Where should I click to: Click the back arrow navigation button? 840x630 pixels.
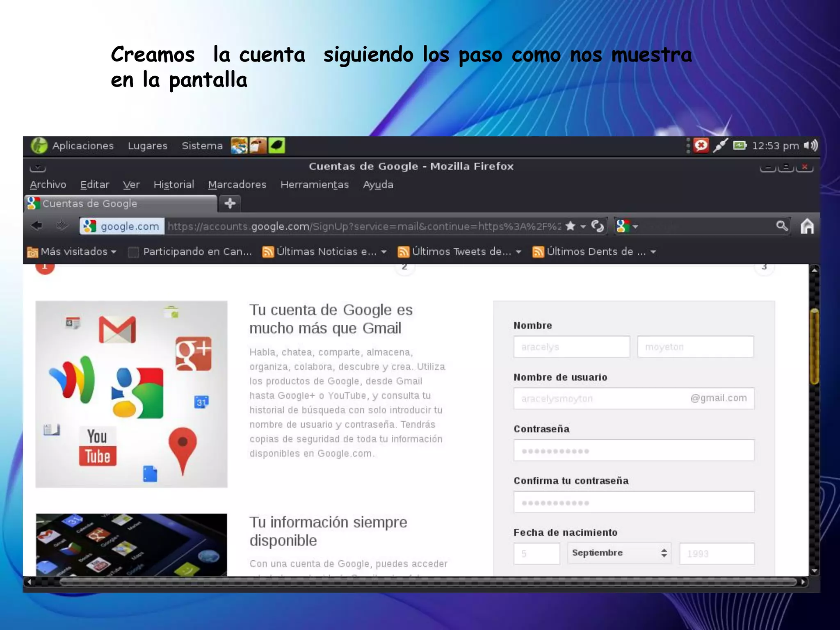[37, 226]
